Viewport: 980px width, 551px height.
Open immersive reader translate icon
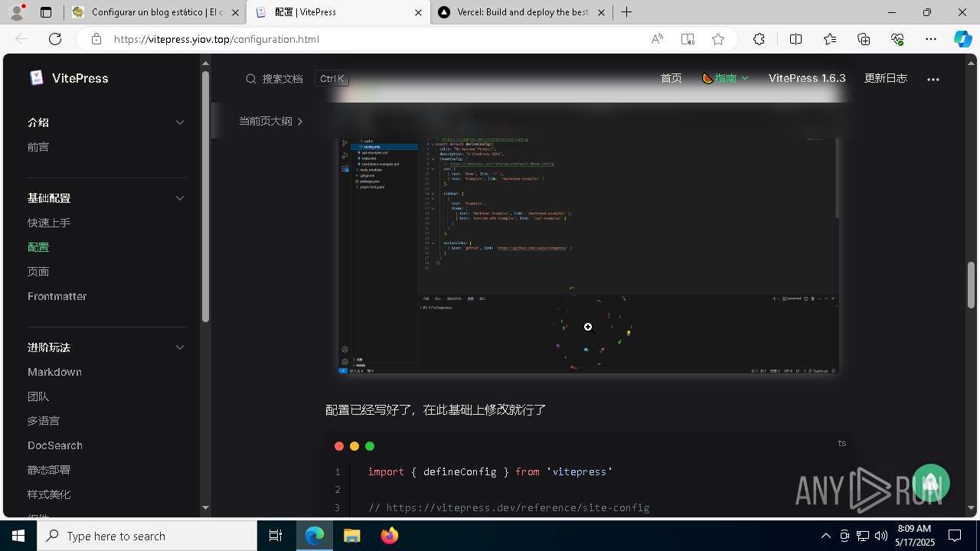pyautogui.click(x=688, y=39)
